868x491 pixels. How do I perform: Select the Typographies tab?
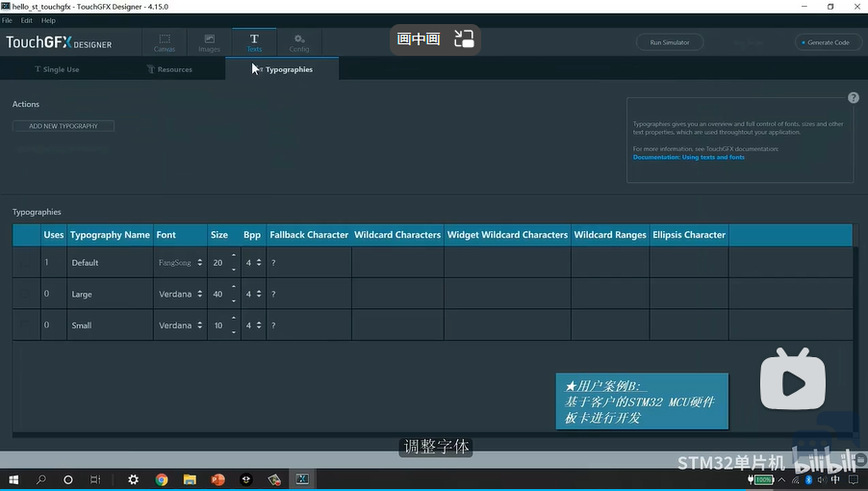click(x=282, y=69)
